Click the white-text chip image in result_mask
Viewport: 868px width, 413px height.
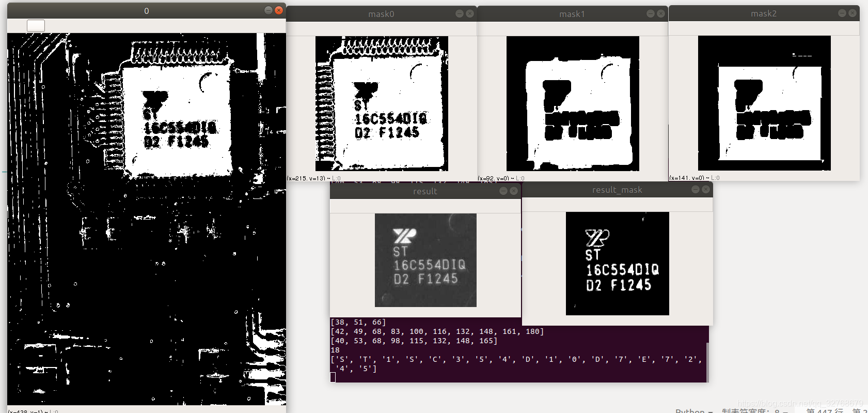pyautogui.click(x=618, y=264)
